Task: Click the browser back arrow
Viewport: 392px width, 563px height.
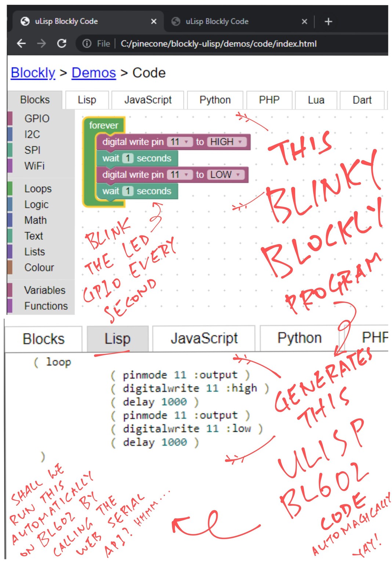Action: click(x=22, y=44)
